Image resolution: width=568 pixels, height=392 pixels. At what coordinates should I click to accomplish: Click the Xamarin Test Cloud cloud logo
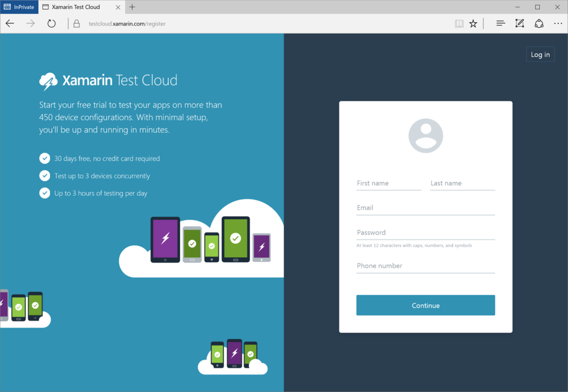[x=48, y=81]
